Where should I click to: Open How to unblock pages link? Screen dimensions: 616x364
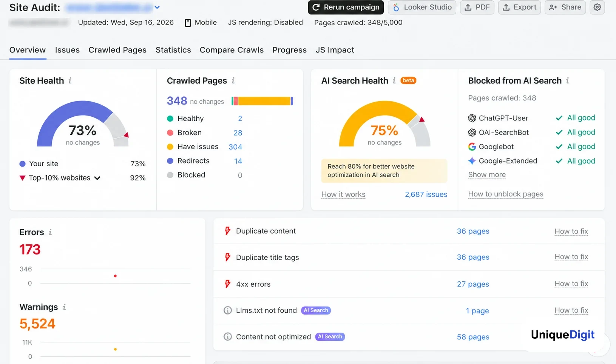pyautogui.click(x=506, y=194)
